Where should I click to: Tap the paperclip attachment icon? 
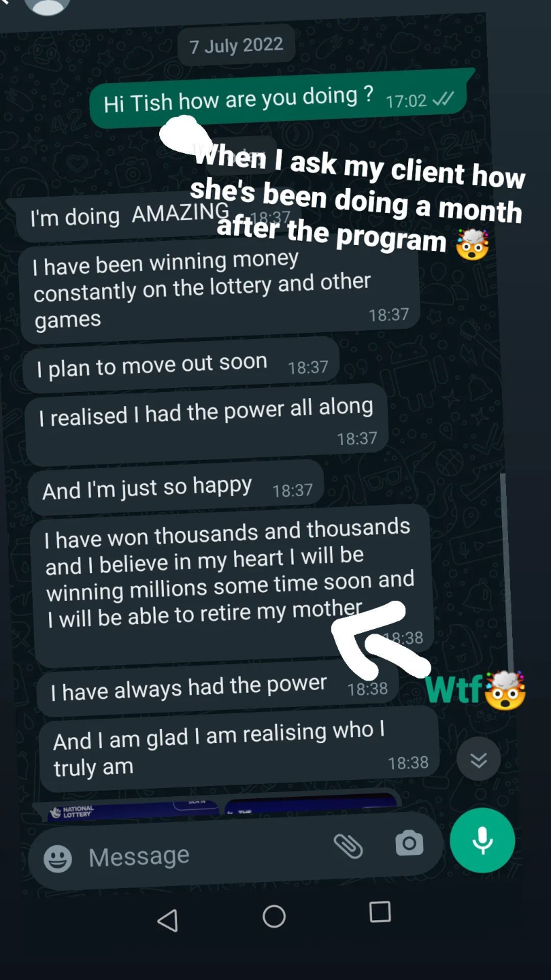coord(348,847)
